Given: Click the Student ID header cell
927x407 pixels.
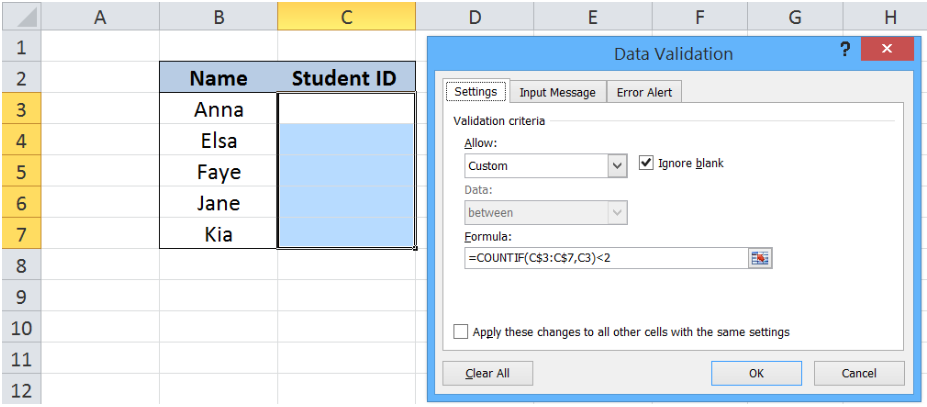Looking at the screenshot, I should tap(346, 77).
